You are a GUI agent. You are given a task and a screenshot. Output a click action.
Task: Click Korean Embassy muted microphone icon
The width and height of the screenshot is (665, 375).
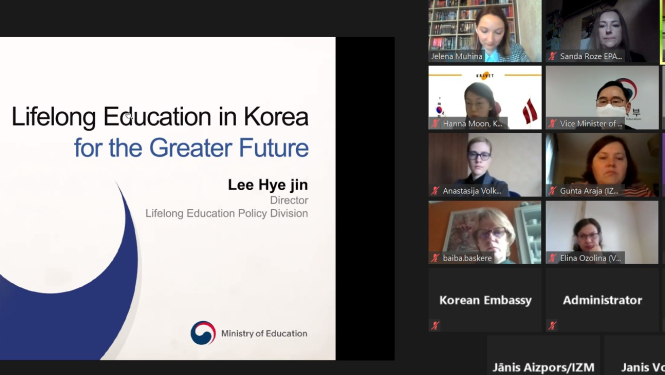click(435, 325)
